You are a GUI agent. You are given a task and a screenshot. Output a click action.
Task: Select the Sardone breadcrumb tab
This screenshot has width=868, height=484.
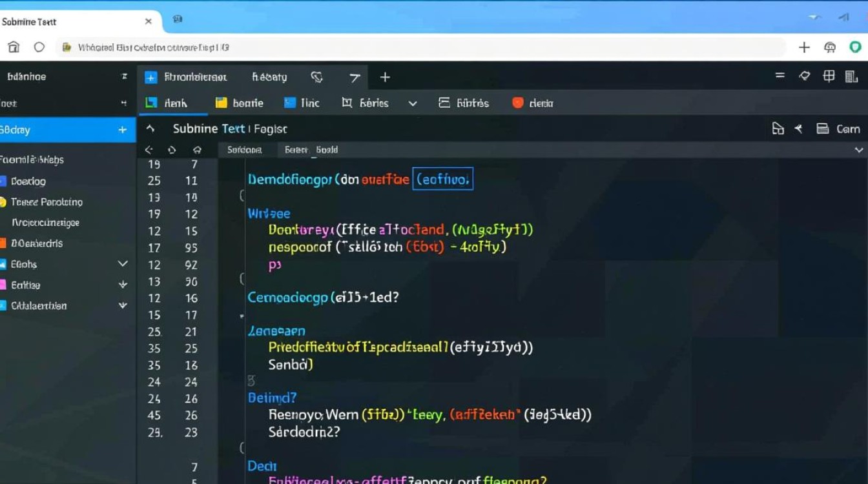(x=245, y=149)
